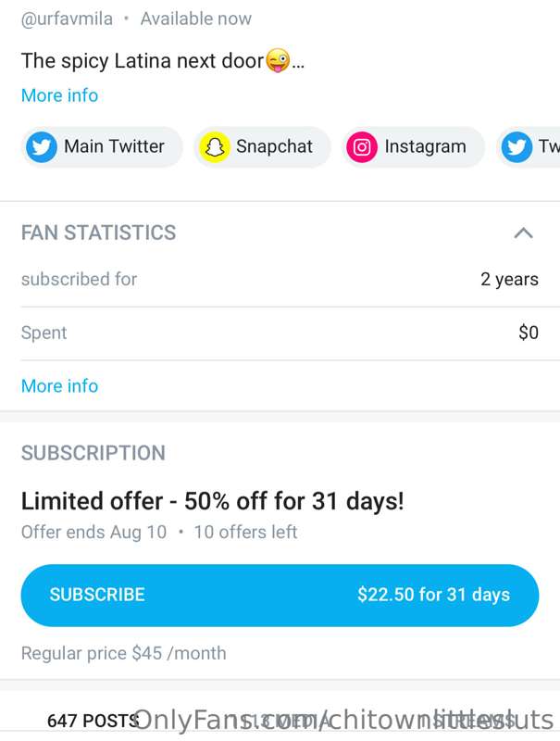The width and height of the screenshot is (560, 741).
Task: Tap the winking emoji in bio
Action: (x=278, y=61)
